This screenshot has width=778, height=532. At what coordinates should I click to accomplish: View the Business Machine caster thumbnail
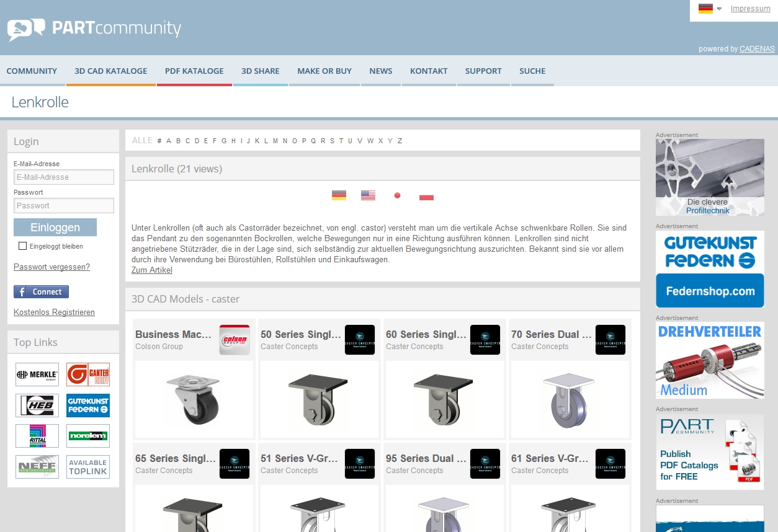[194, 399]
